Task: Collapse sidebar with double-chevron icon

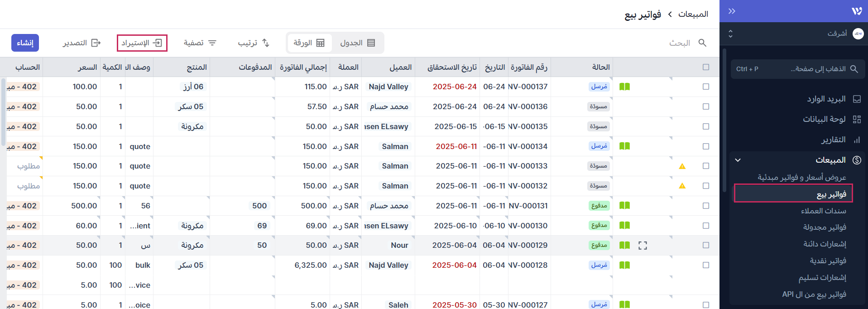Action: pyautogui.click(x=732, y=11)
